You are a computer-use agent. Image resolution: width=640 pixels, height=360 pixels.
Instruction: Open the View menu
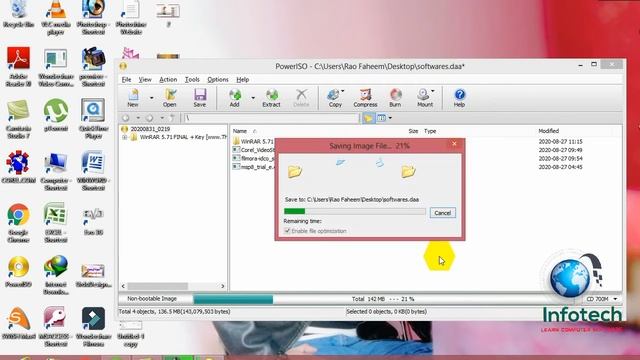click(x=145, y=80)
